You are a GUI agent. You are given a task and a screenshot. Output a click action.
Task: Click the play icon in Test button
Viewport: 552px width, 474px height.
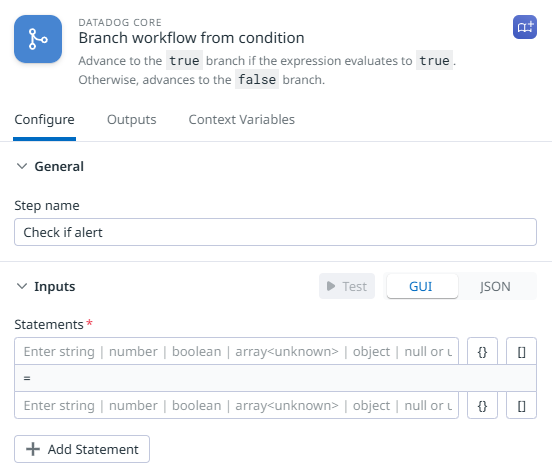[x=331, y=286]
